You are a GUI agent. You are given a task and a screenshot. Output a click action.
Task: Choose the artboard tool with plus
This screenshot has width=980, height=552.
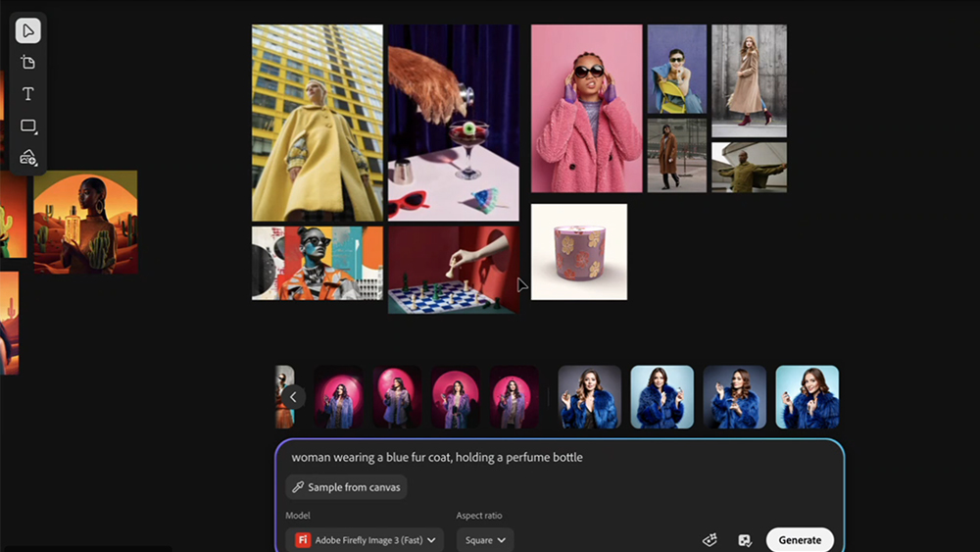pos(28,63)
